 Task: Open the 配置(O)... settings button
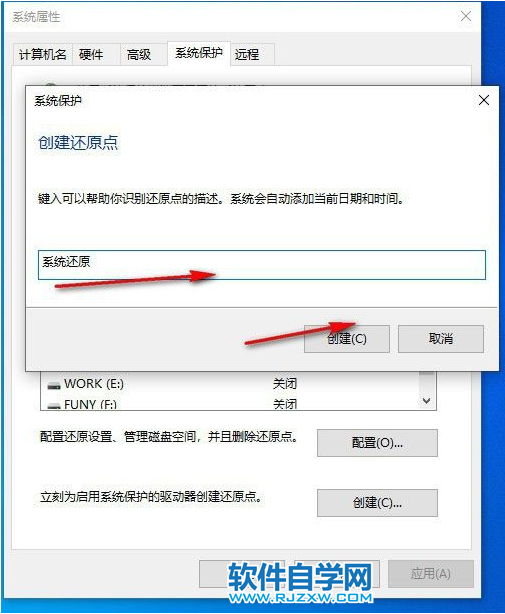coord(377,443)
